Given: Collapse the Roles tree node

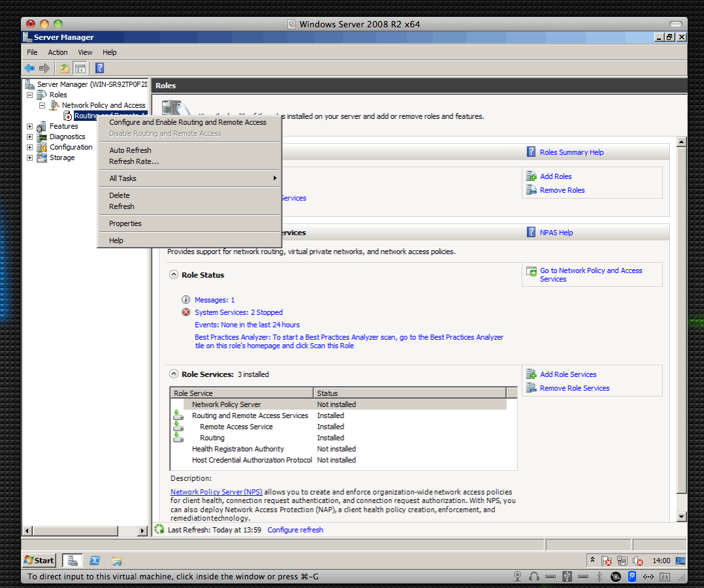Looking at the screenshot, I should tap(29, 95).
